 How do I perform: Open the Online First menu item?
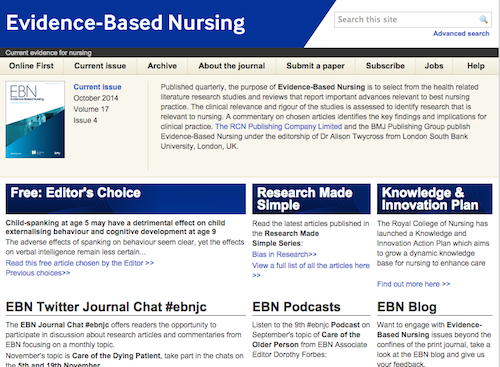tap(31, 66)
